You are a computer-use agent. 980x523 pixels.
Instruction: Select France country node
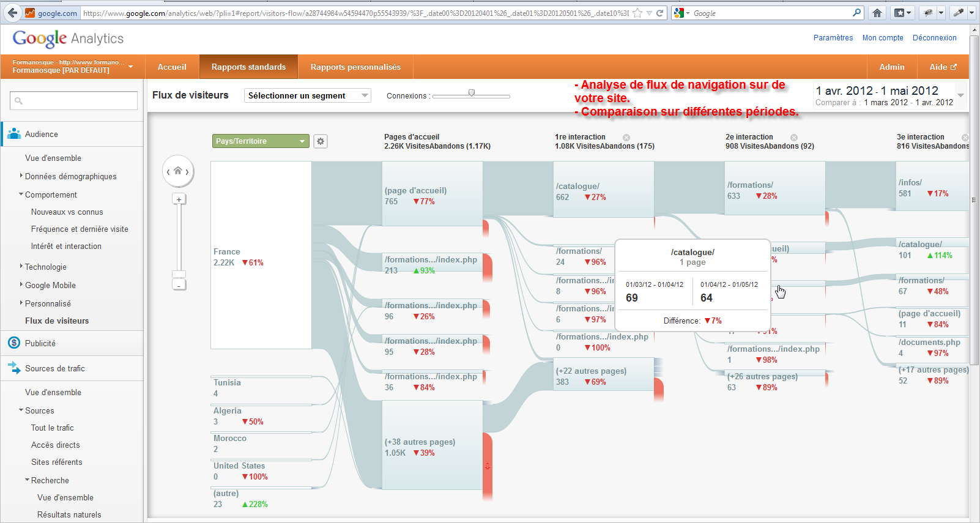click(x=261, y=255)
